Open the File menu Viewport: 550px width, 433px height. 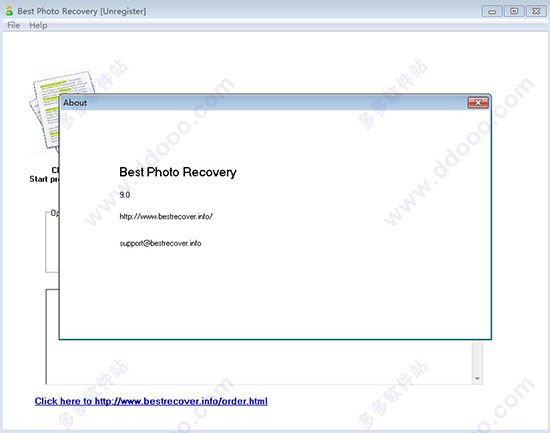coord(13,25)
